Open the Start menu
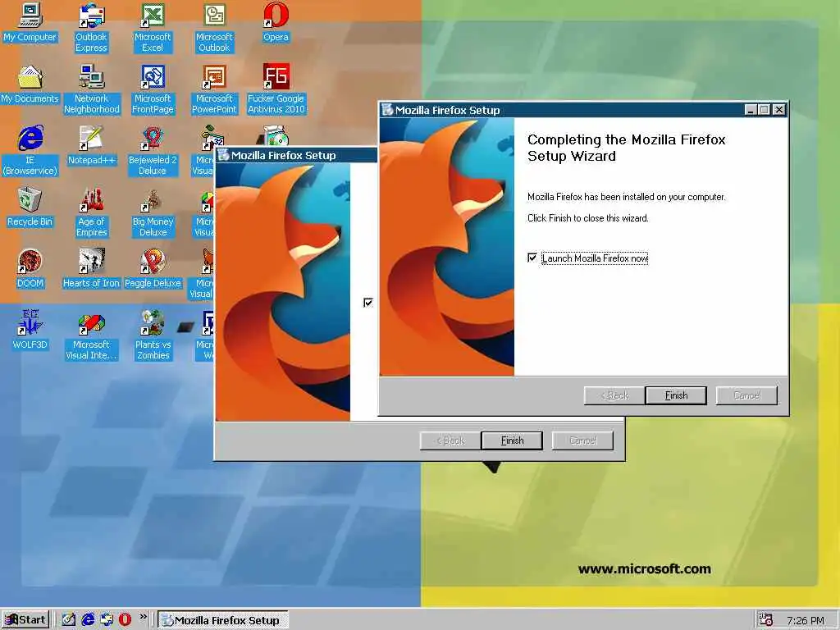This screenshot has width=840, height=630. pos(25,620)
